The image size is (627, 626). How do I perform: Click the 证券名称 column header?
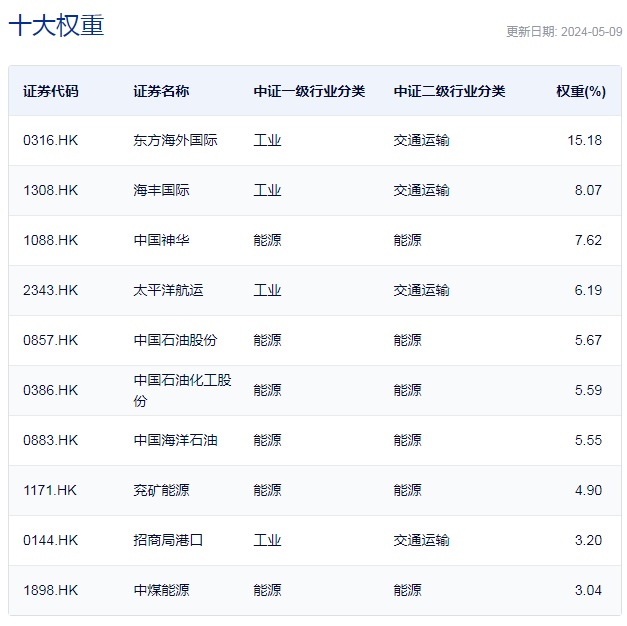161,91
